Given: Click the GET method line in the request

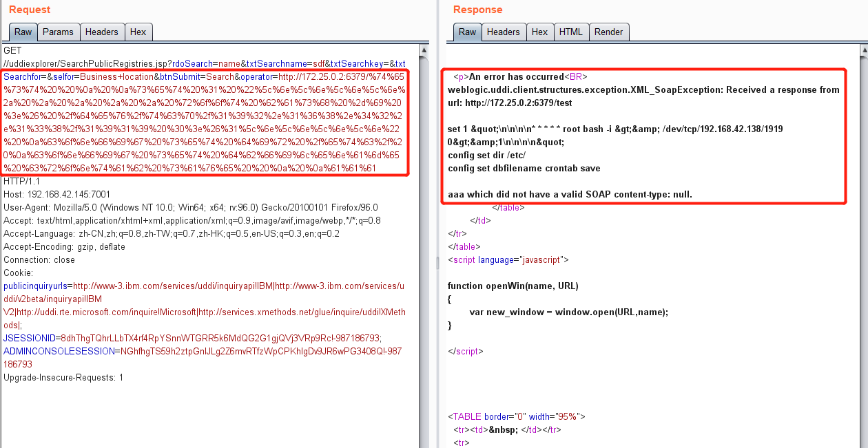Looking at the screenshot, I should pos(12,51).
